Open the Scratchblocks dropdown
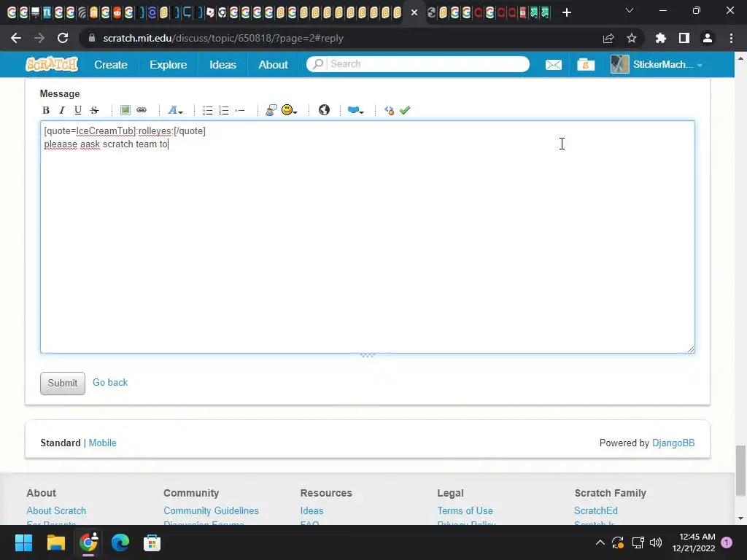 [355, 110]
